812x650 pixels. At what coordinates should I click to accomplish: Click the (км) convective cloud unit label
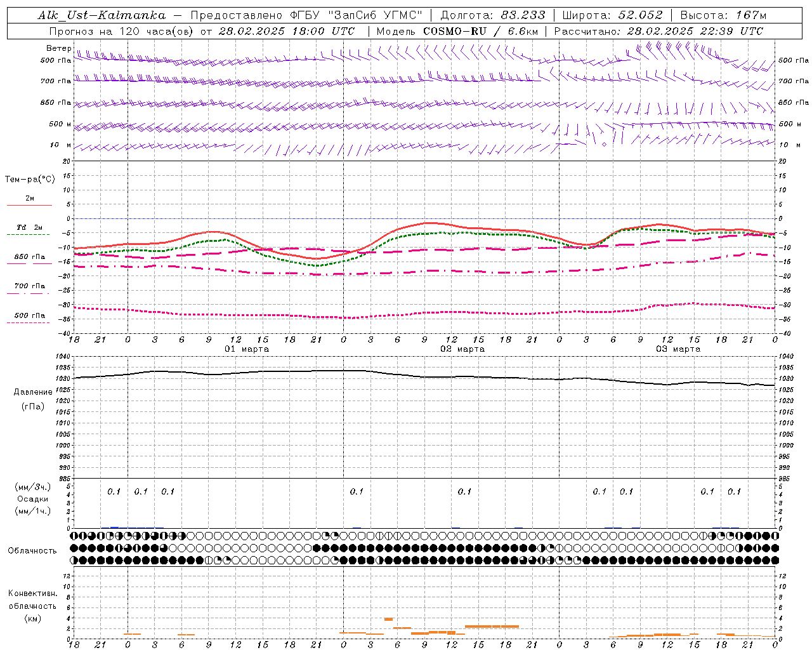click(33, 618)
